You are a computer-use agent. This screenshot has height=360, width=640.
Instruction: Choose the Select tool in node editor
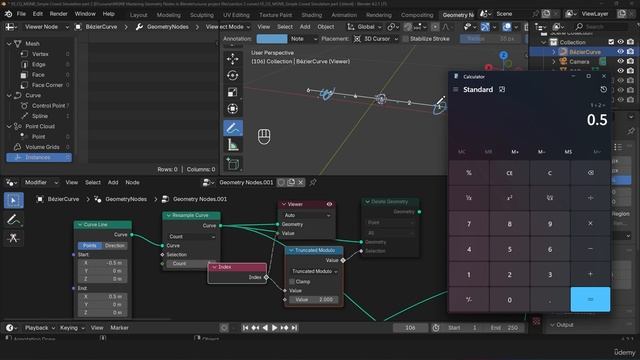pyautogui.click(x=13, y=200)
